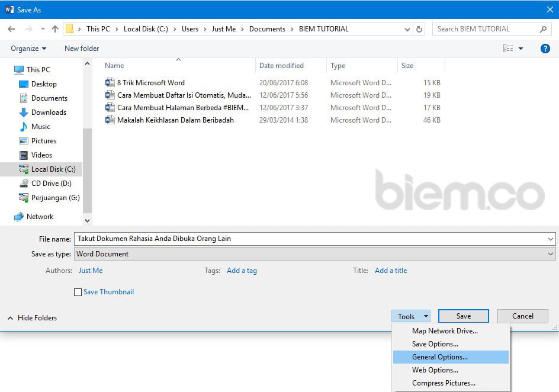Close the Save As dialog
Viewport: 559px width, 392px height.
[550, 9]
